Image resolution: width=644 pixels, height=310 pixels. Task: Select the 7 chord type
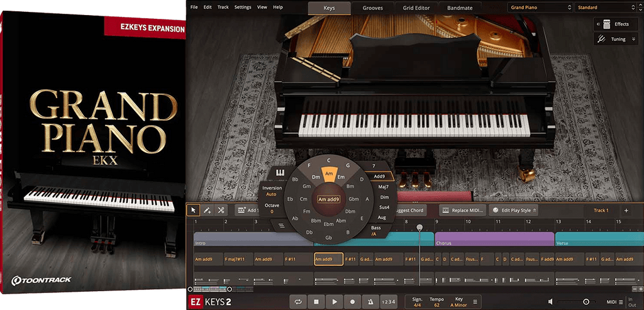[x=374, y=165]
